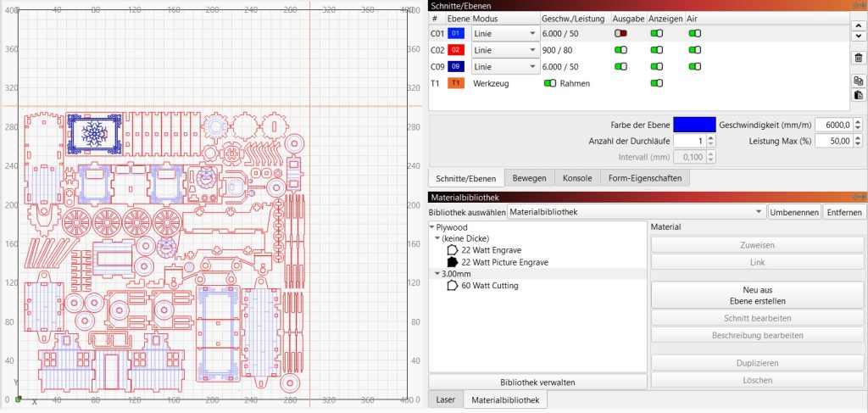Screen dimensions: 868x413
Task: Move the selected layer up with arrow
Action: [x=858, y=26]
